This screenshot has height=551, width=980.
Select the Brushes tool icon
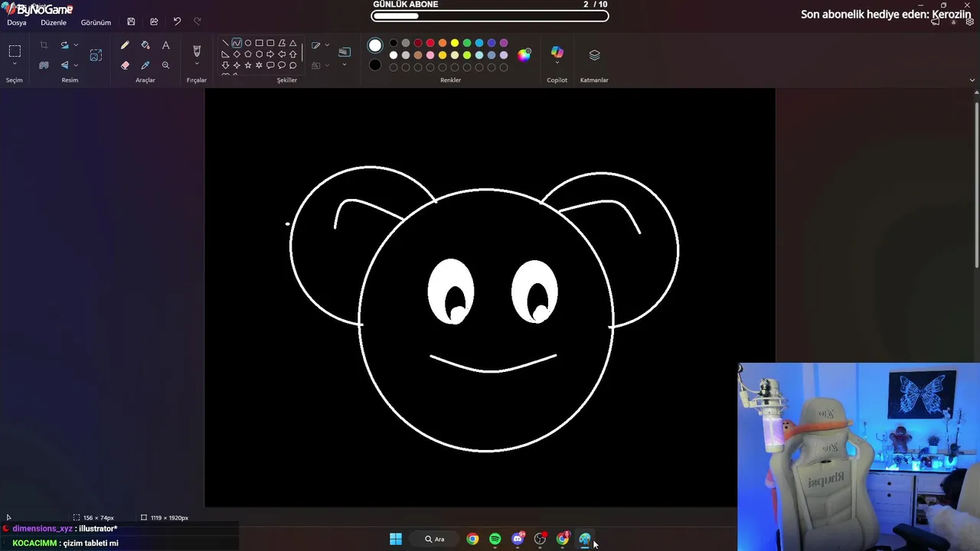pyautogui.click(x=197, y=51)
